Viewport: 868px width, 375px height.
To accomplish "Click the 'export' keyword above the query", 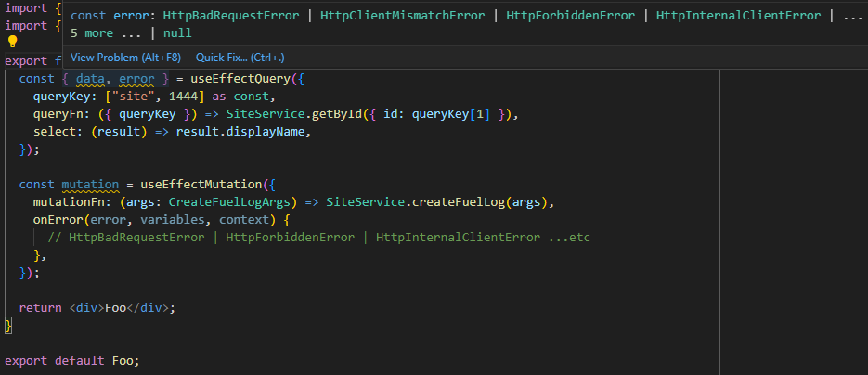I will [x=26, y=61].
